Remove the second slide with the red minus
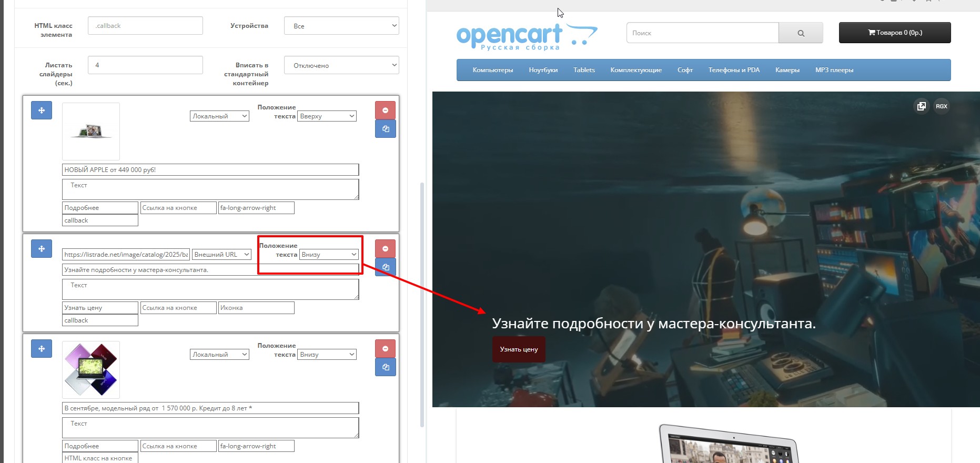 tap(385, 249)
